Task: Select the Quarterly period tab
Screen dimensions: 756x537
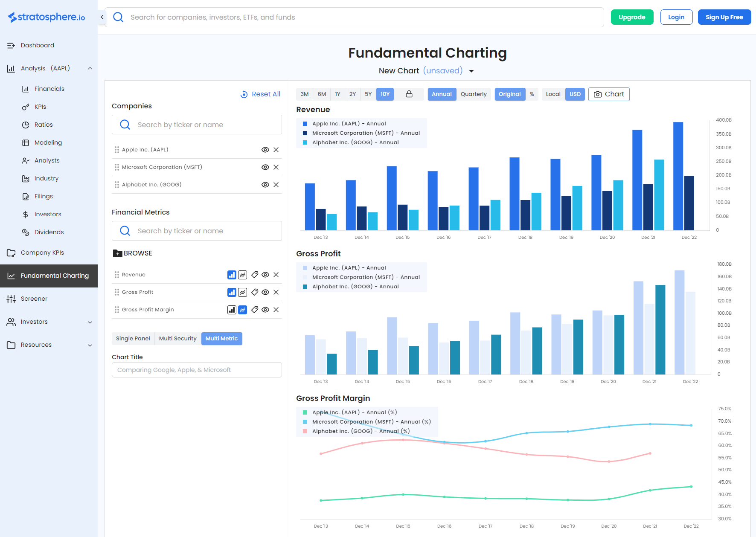Action: [473, 94]
